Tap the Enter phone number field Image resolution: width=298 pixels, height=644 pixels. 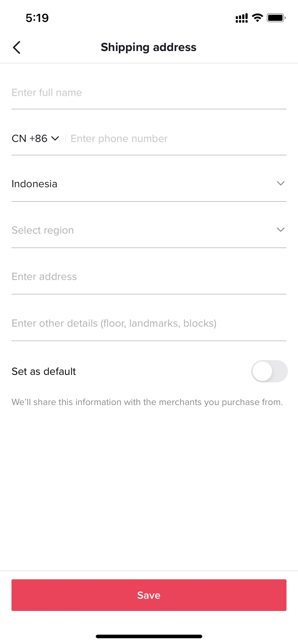pyautogui.click(x=176, y=139)
